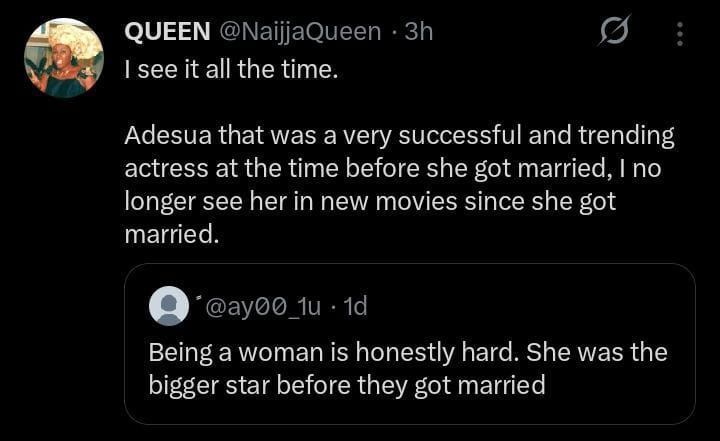Click the quoted user's tick-mark display name
Screen dimensions: 720x441
tap(200, 299)
